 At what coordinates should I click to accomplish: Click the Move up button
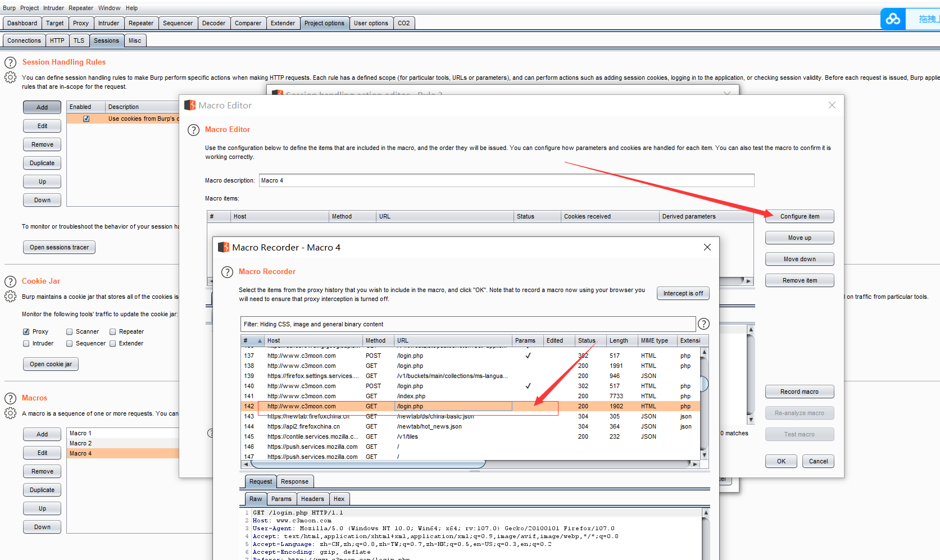click(800, 238)
